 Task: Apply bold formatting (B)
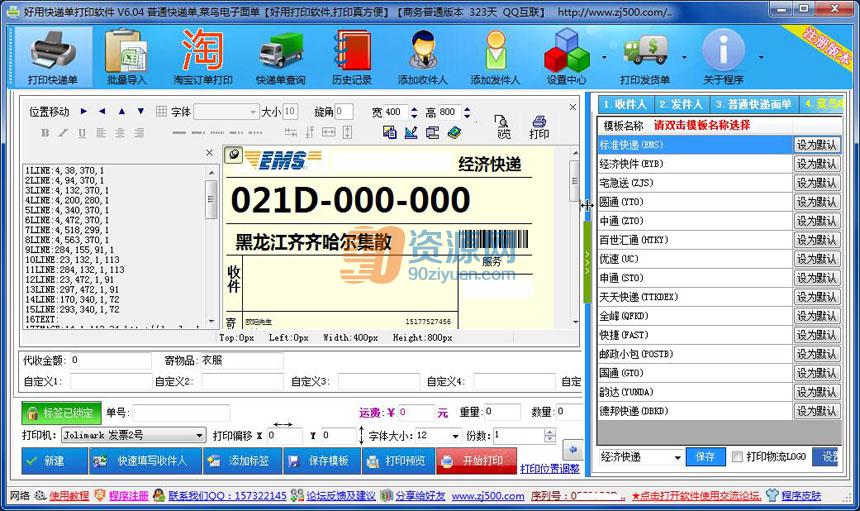click(45, 132)
